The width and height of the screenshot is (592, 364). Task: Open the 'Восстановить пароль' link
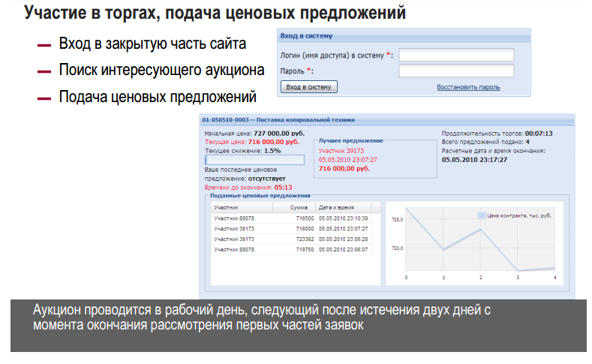coord(468,87)
